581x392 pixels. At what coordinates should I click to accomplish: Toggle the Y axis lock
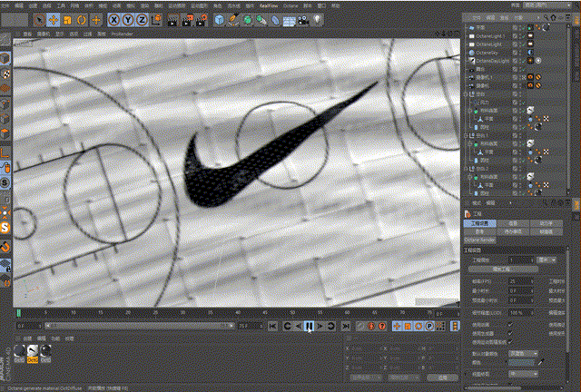[x=128, y=20]
